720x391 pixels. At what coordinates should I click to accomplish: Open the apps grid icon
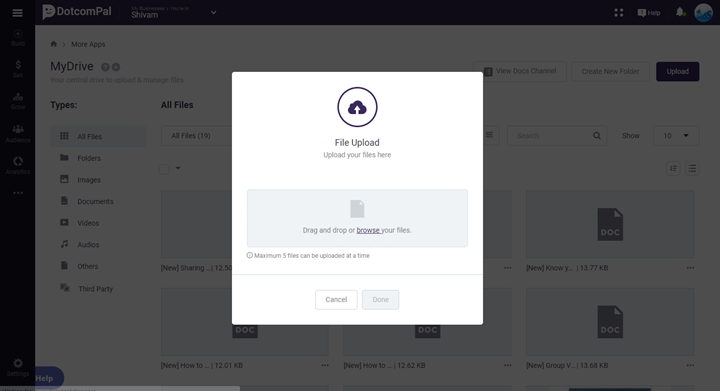tap(619, 13)
